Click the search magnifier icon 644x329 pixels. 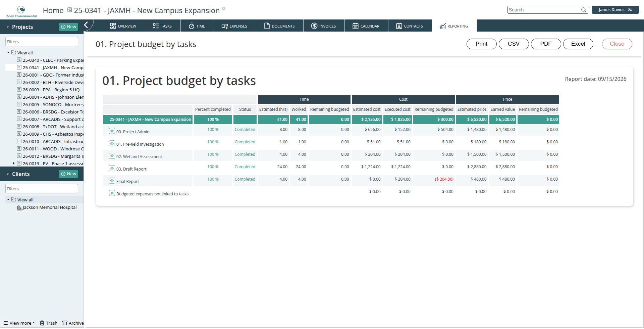(584, 10)
